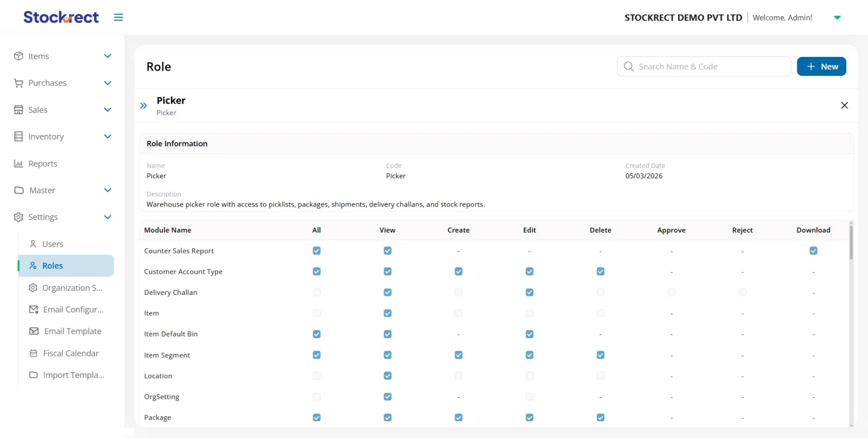Viewport: 868px width, 438px height.
Task: Click the Reports chart icon
Action: pyautogui.click(x=18, y=163)
